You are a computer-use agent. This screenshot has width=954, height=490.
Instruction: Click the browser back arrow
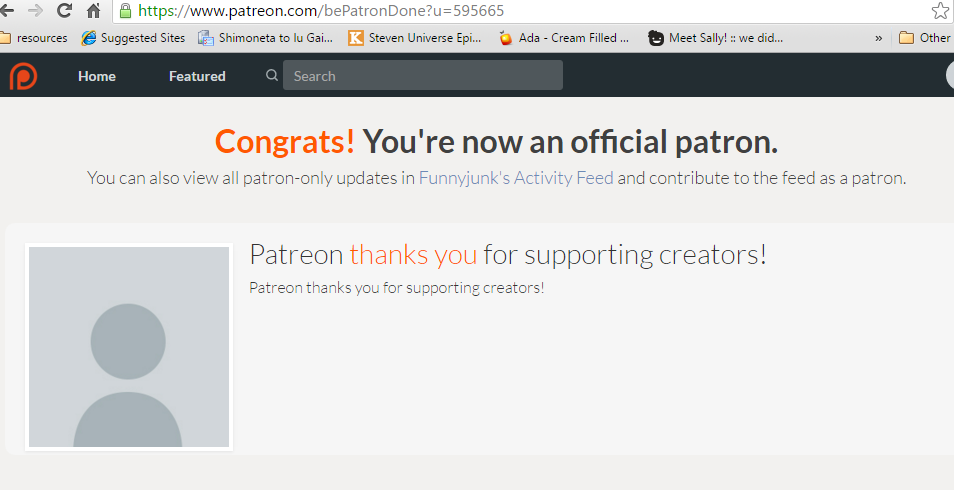[x=7, y=10]
